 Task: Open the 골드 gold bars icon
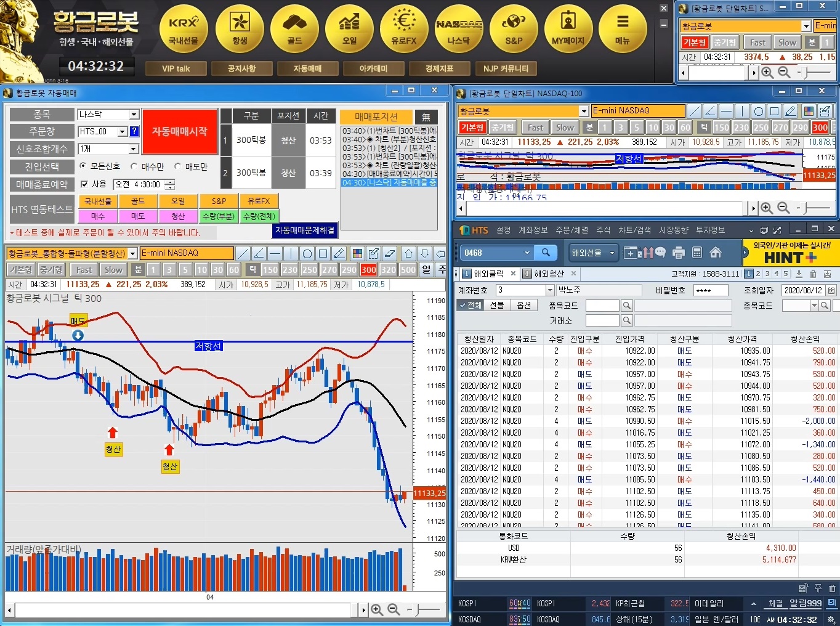tap(294, 28)
